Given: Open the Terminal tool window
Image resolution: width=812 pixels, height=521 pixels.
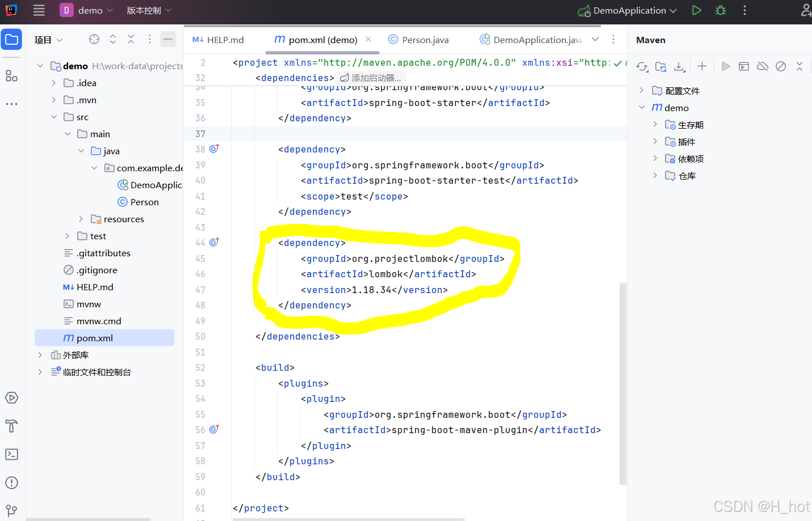Looking at the screenshot, I should 11,454.
